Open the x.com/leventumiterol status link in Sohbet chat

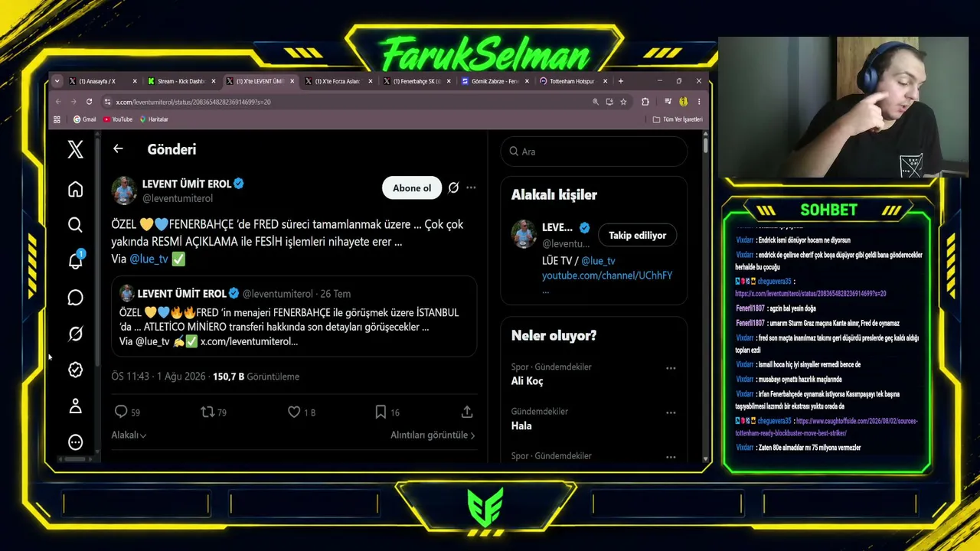(810, 293)
